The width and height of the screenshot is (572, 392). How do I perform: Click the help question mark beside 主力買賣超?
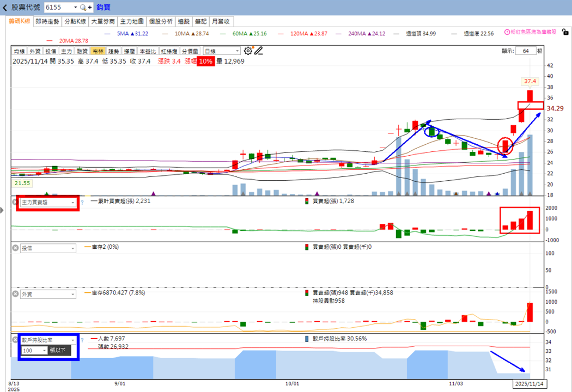point(82,203)
